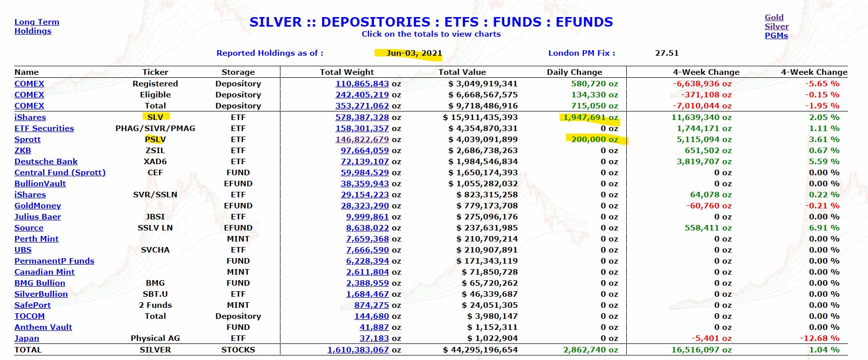Image resolution: width=868 pixels, height=360 pixels.
Task: Click BullionVault weight 38,359,943
Action: [x=365, y=183]
